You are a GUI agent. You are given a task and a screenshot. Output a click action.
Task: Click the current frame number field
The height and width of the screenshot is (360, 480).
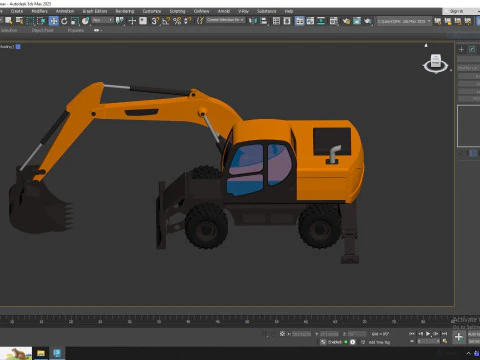click(x=429, y=341)
